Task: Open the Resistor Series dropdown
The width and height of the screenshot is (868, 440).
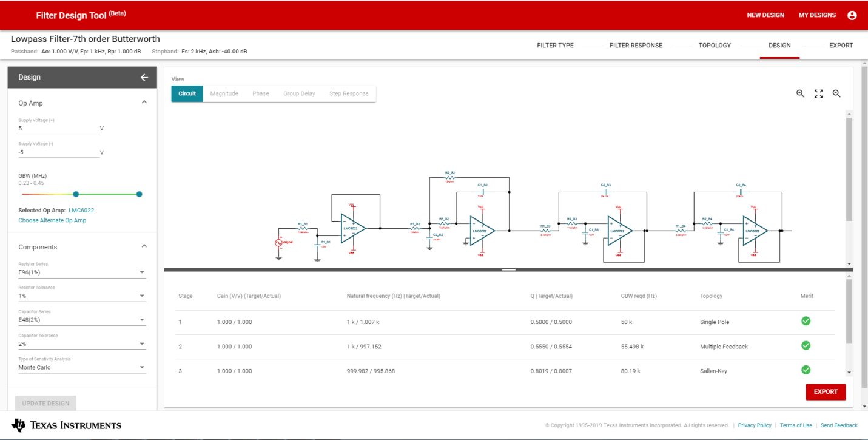Action: 82,272
